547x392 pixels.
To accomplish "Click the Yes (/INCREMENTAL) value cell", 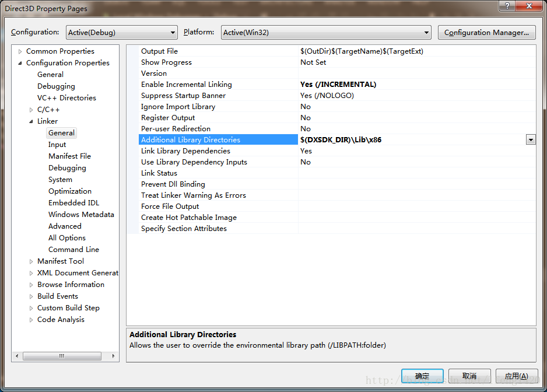I will (417, 85).
